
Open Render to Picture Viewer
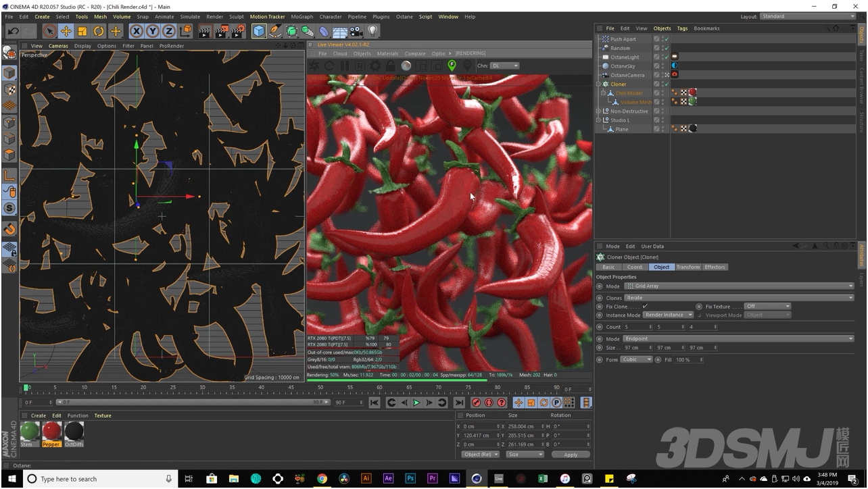(x=222, y=31)
